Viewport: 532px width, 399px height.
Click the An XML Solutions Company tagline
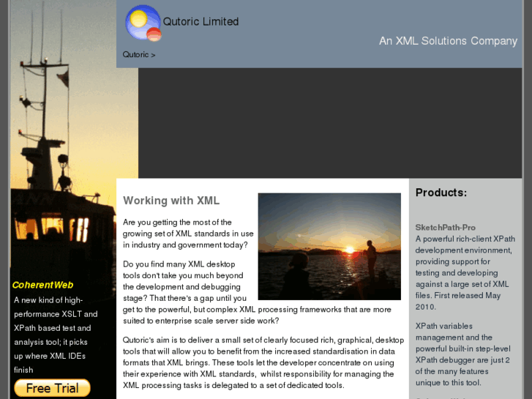pos(448,41)
